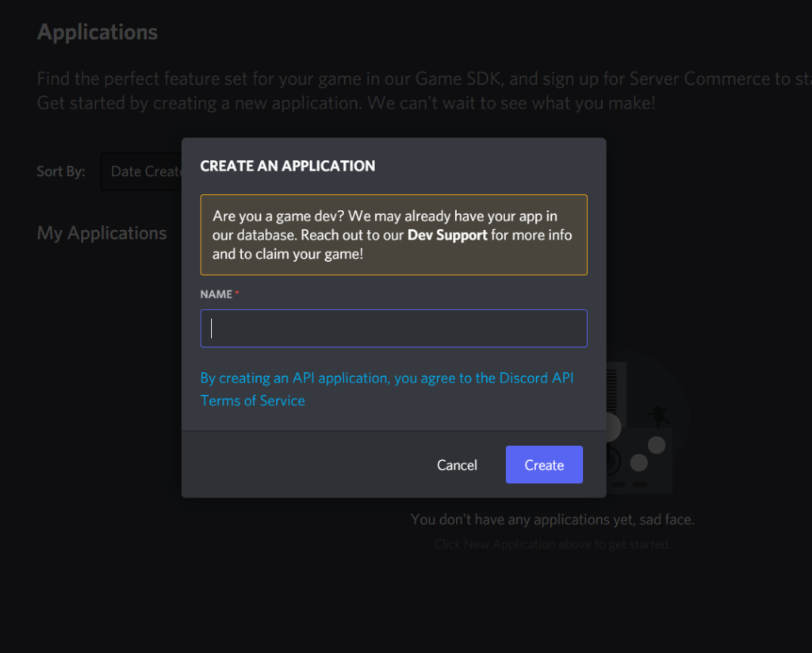
Task: Click the Create button in the dialog
Action: click(544, 464)
